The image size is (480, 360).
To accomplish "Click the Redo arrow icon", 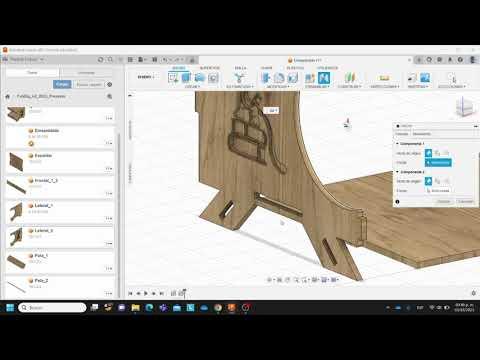I will [177, 60].
